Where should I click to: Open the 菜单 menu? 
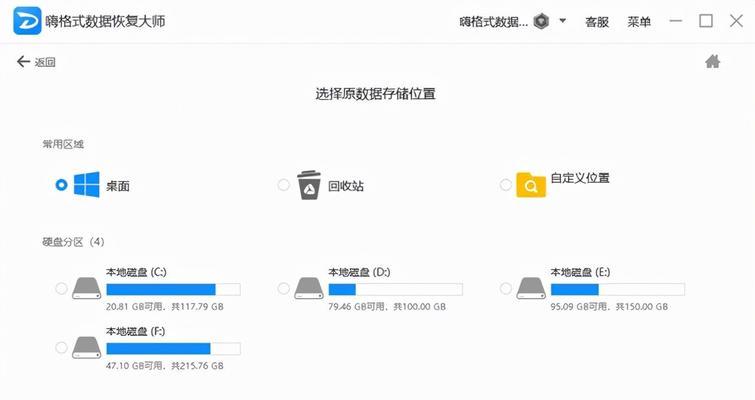639,22
